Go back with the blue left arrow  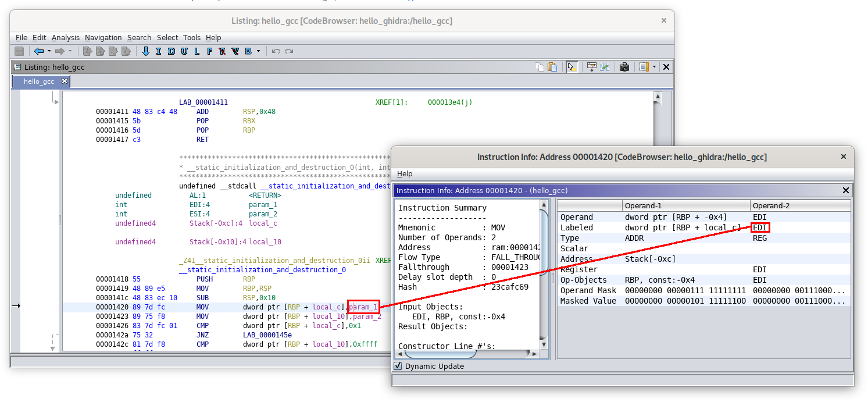click(x=38, y=51)
